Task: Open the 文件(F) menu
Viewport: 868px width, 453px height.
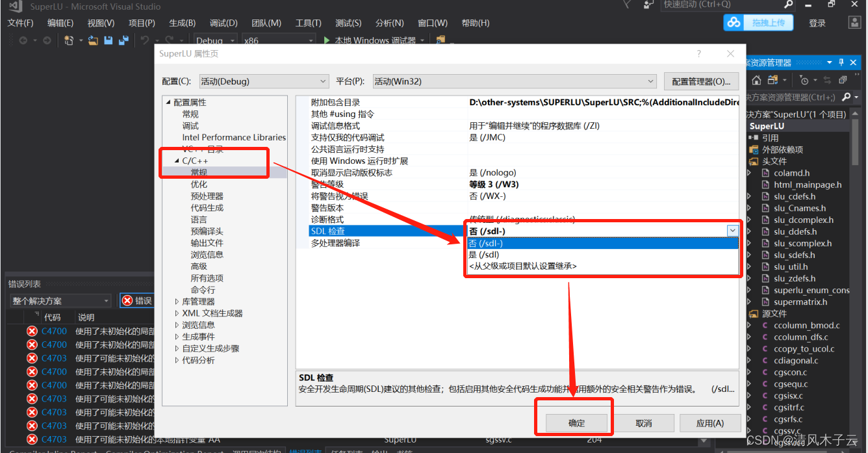Action: tap(20, 23)
